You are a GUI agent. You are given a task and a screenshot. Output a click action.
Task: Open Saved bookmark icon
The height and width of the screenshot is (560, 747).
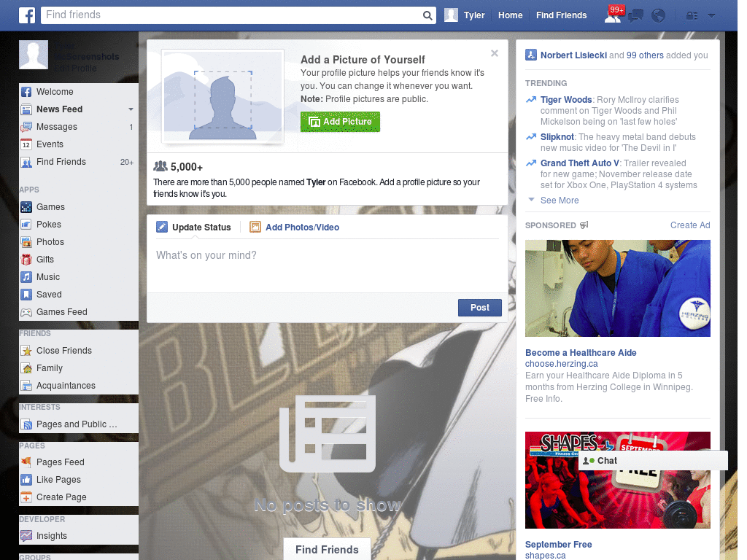tap(26, 295)
